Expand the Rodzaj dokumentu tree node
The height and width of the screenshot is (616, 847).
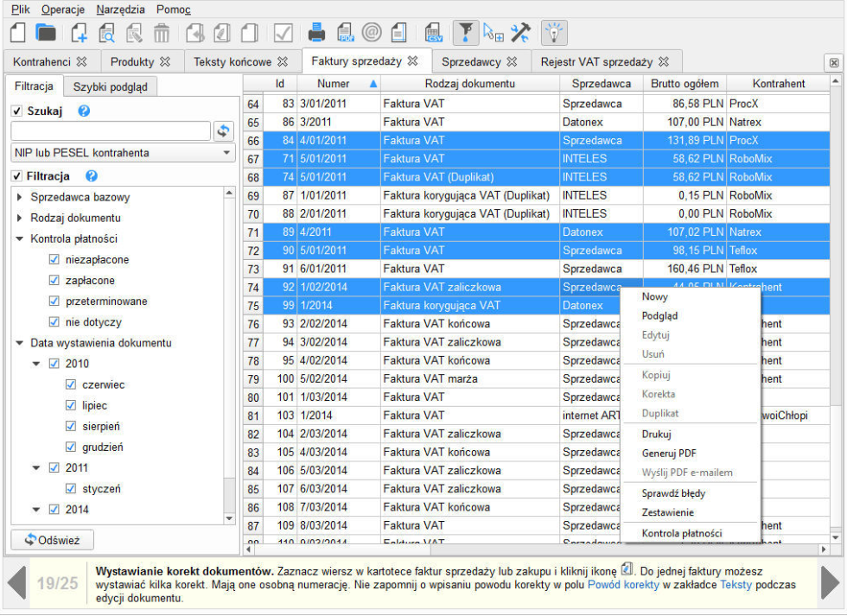19,218
